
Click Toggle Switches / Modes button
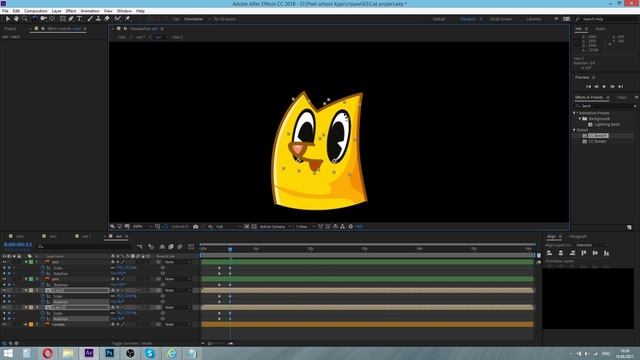point(132,343)
